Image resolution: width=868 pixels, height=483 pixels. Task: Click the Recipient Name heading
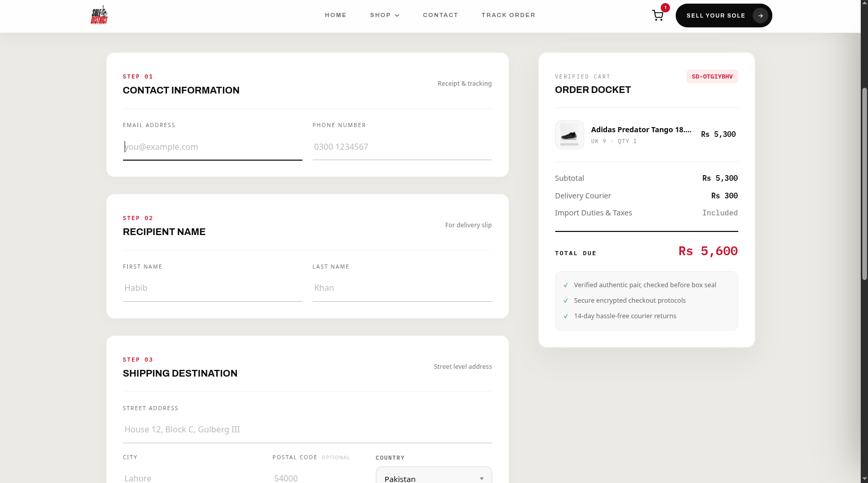[164, 232]
